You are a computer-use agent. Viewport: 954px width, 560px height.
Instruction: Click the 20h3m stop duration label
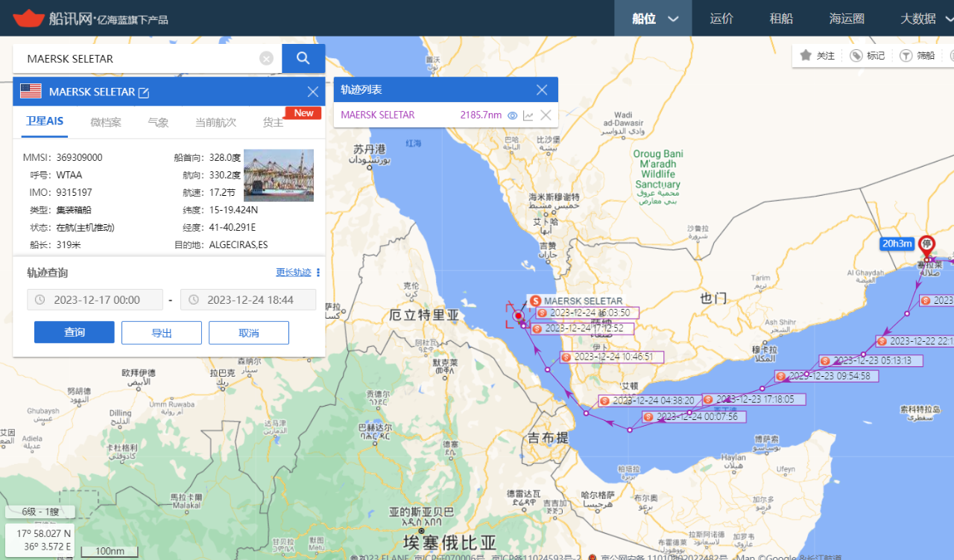tap(897, 244)
